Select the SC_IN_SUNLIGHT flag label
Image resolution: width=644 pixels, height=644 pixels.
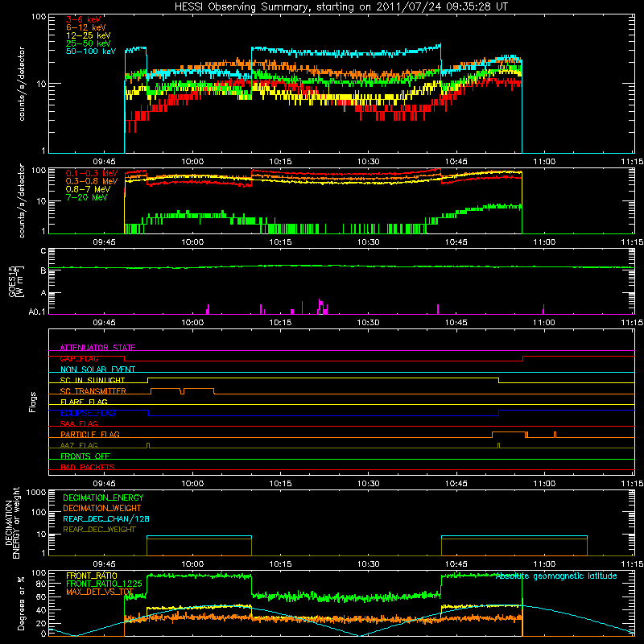pyautogui.click(x=93, y=380)
